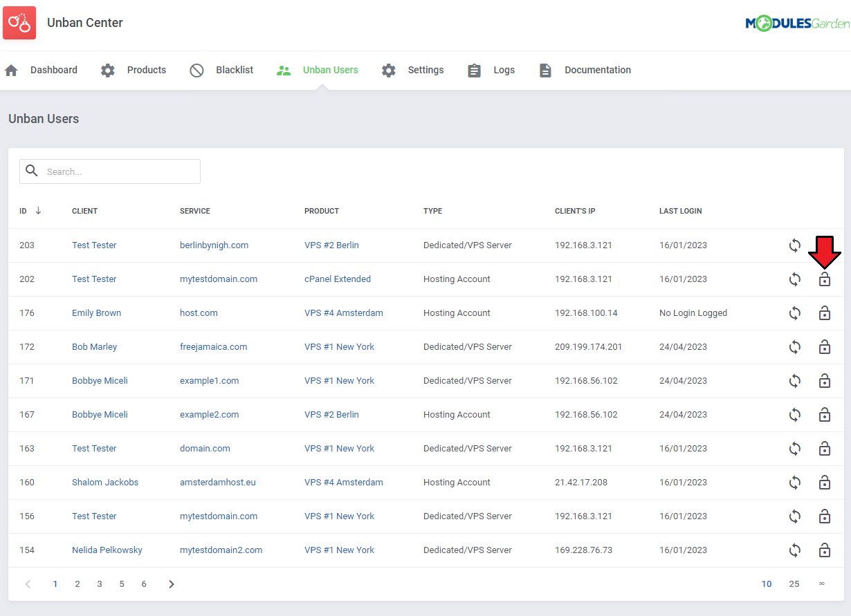Click the search magnifier icon
The height and width of the screenshot is (616, 851).
pos(32,171)
